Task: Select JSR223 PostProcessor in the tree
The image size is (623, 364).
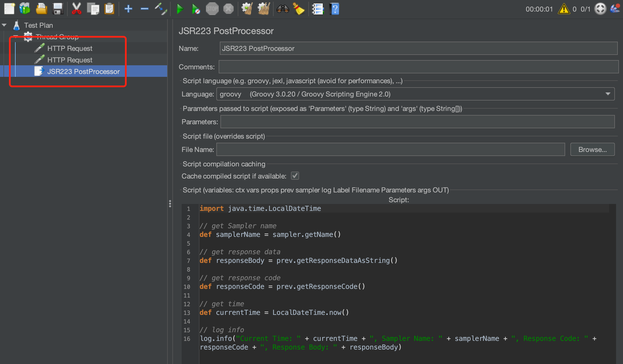Action: pos(83,71)
